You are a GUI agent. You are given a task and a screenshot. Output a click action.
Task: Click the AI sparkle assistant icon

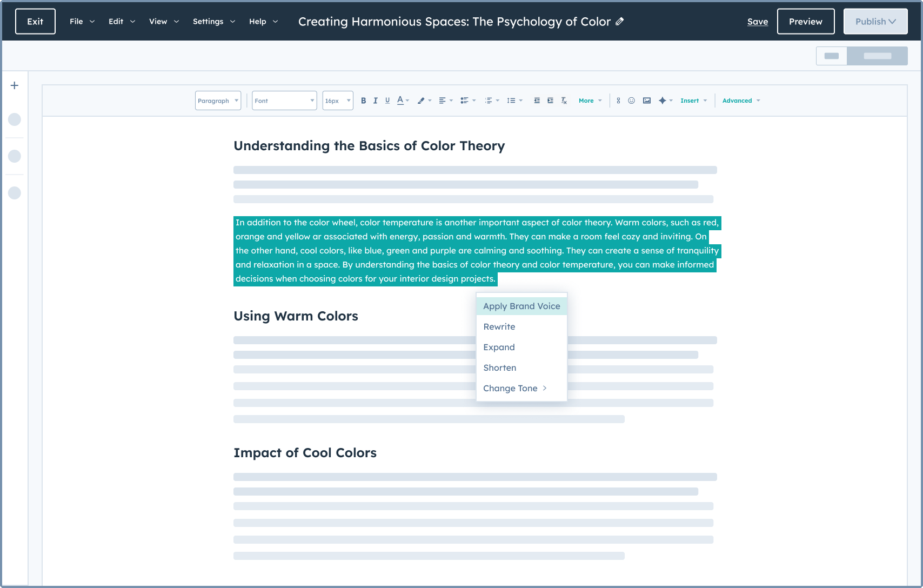pyautogui.click(x=663, y=101)
